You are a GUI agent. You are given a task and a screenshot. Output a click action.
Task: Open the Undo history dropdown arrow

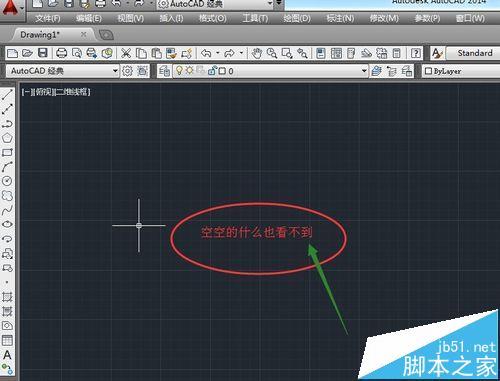click(x=218, y=53)
